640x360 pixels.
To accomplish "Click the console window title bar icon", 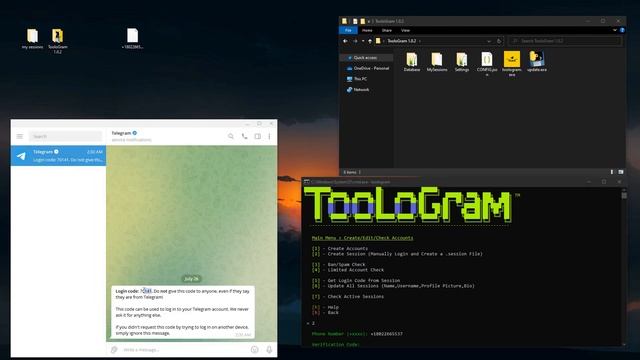I will point(307,182).
